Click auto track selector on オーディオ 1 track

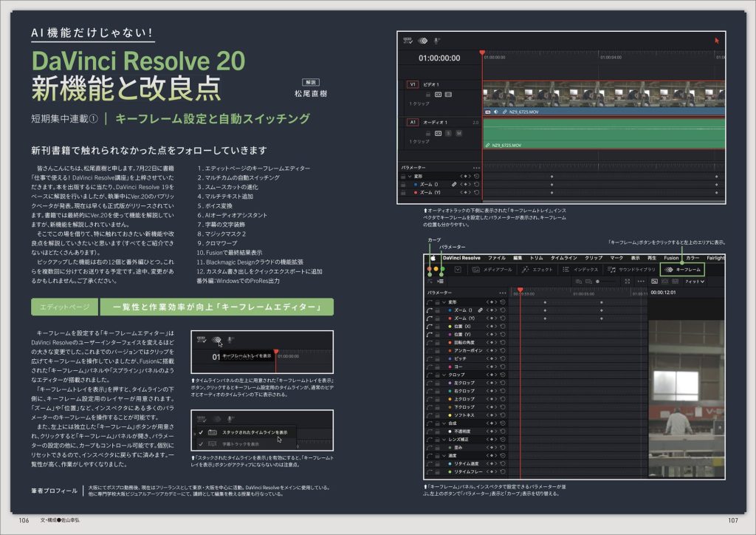tap(439, 133)
